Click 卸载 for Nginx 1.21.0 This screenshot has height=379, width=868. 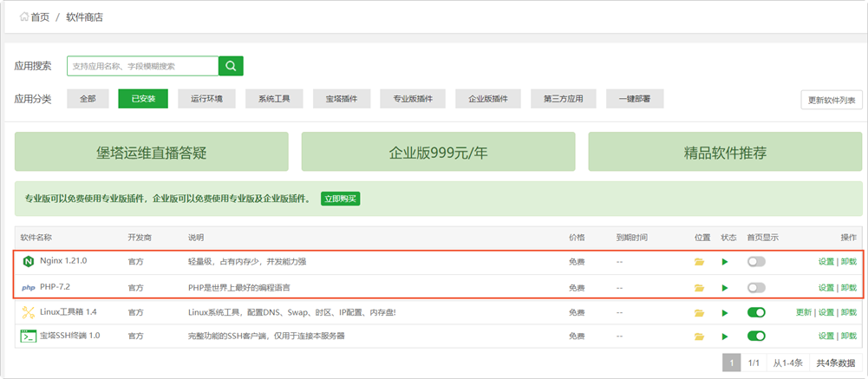tap(849, 262)
